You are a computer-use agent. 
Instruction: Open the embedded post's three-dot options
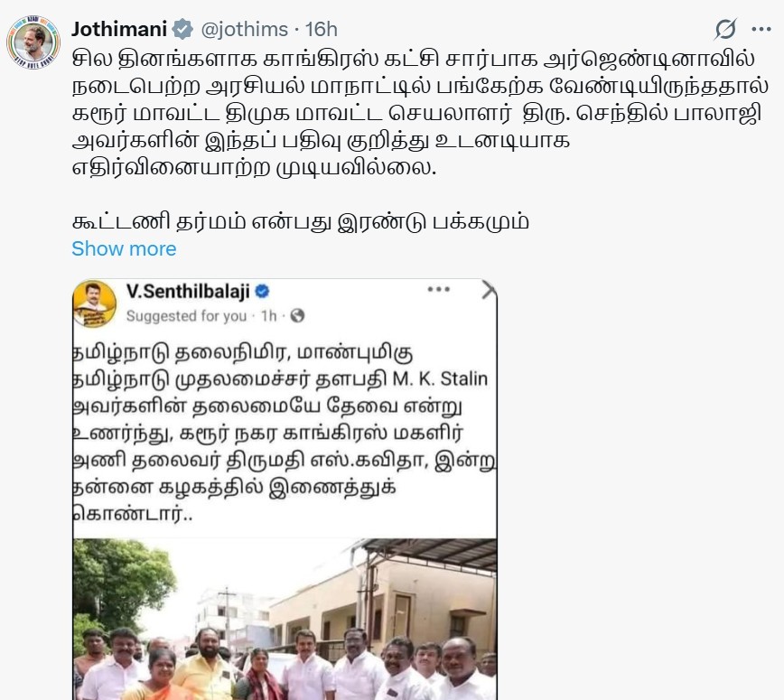coord(438,289)
